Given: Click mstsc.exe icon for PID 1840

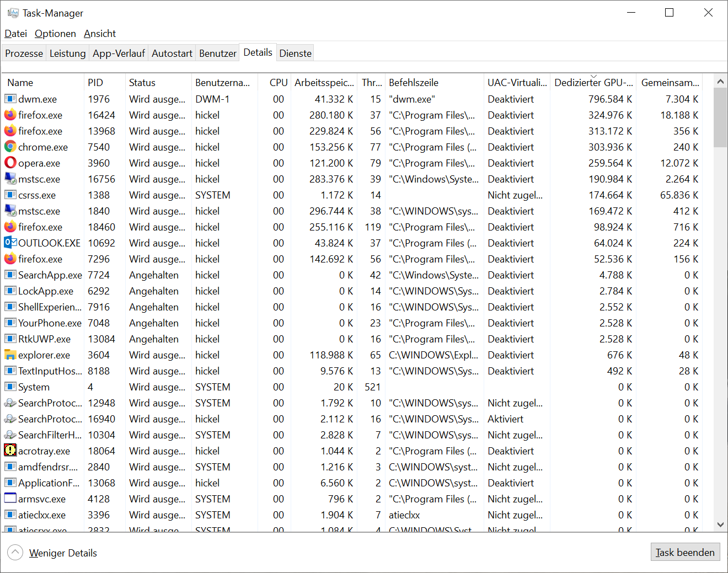Looking at the screenshot, I should point(10,211).
